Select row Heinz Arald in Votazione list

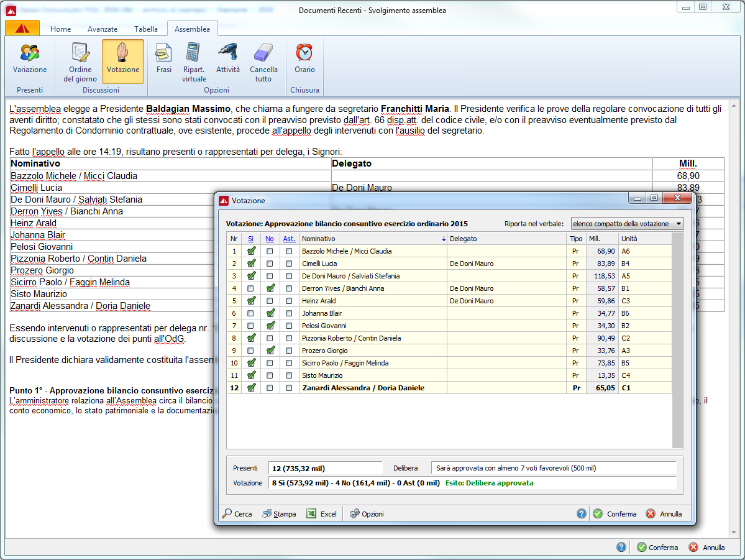point(449,301)
